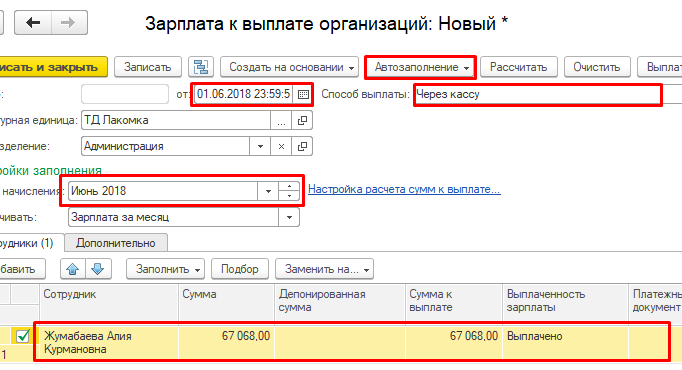The height and width of the screenshot is (370, 682).
Task: Increase accrual month with spinner up
Action: pyautogui.click(x=289, y=187)
